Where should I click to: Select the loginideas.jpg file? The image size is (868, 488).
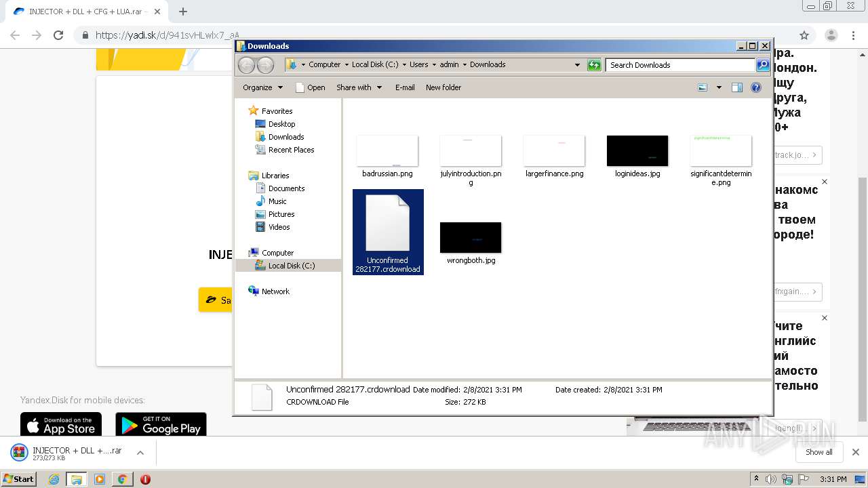click(x=637, y=157)
